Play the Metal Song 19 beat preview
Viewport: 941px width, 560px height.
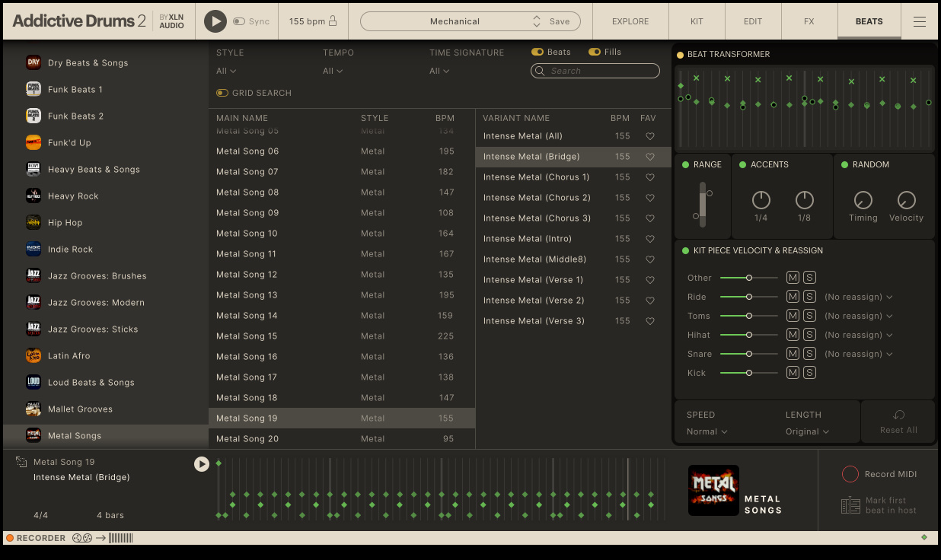click(202, 463)
